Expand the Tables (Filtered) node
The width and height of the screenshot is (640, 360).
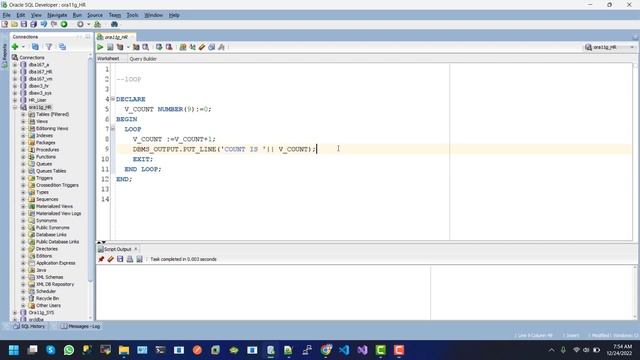pos(23,115)
